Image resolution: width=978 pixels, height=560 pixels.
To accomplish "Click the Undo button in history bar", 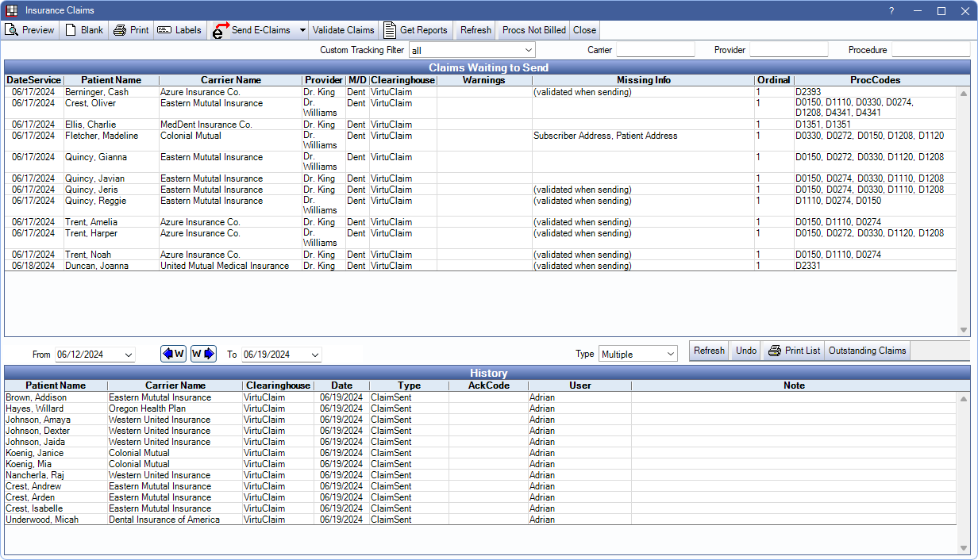I will click(x=745, y=351).
